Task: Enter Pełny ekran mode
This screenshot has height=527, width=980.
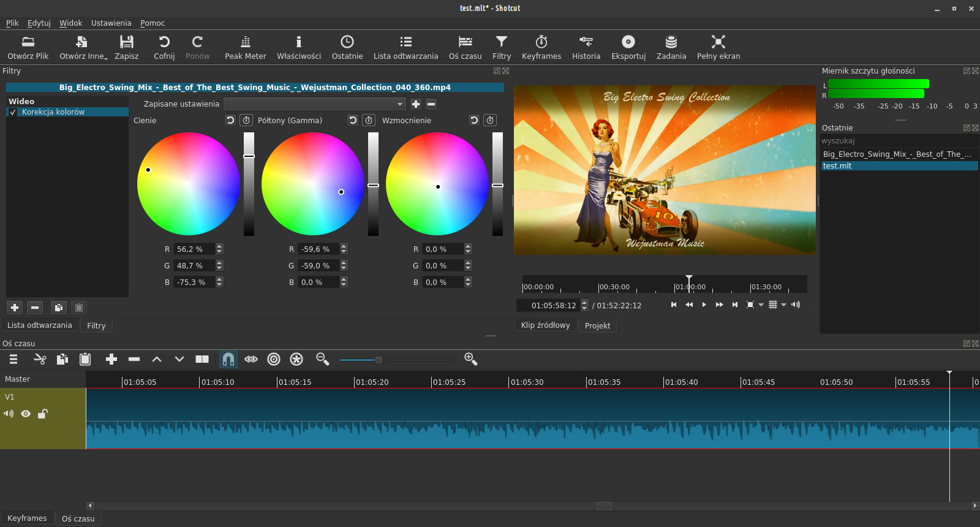Action: 718,47
